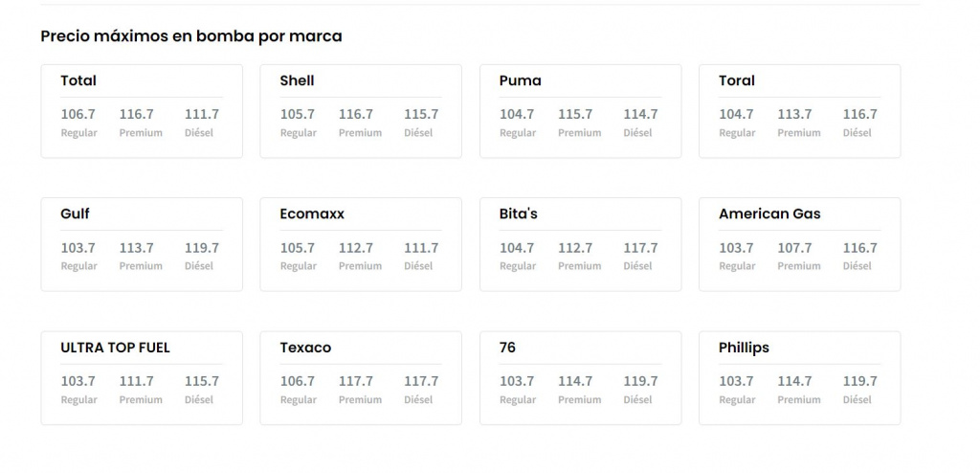Select the Shell brand heading
The width and height of the screenshot is (980, 473).
point(297,80)
